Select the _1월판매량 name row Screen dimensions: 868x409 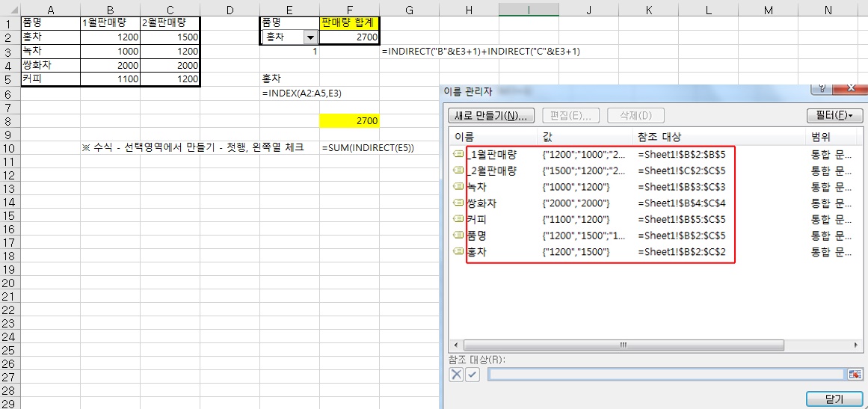tap(656, 155)
